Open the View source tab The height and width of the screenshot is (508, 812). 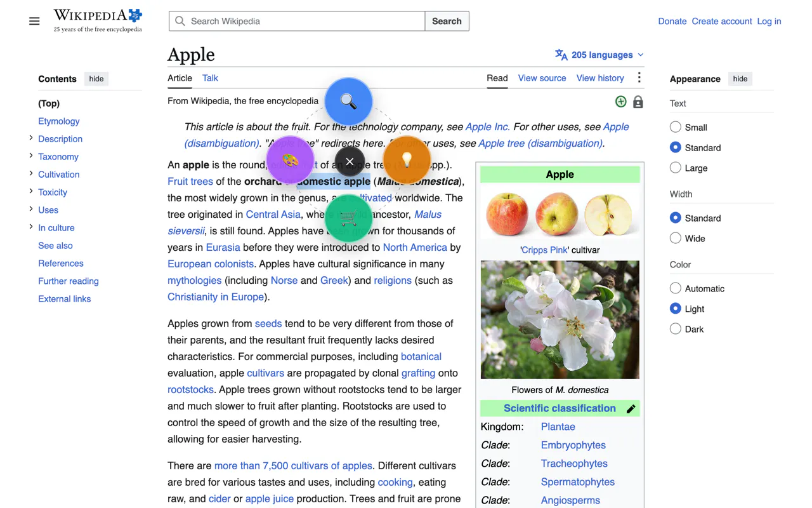tap(542, 78)
